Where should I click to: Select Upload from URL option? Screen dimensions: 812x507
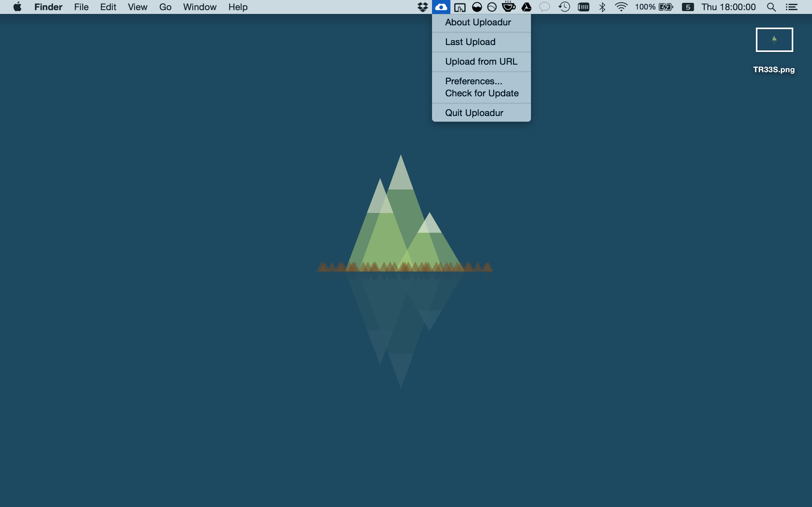[x=481, y=62]
